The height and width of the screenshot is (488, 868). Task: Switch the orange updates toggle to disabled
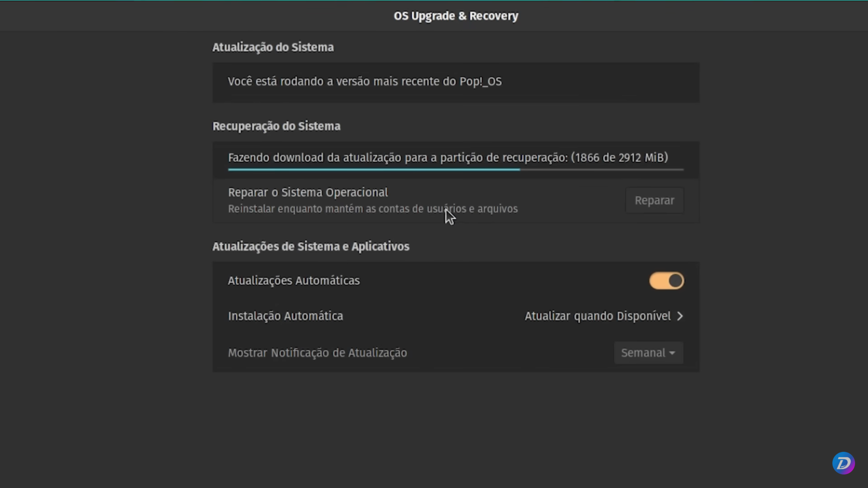[x=666, y=280]
